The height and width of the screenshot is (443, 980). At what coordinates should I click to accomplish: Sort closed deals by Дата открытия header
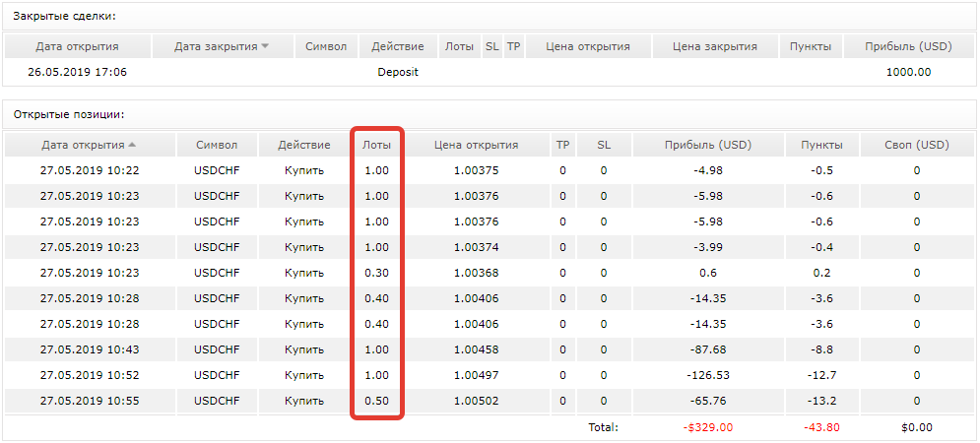[77, 46]
